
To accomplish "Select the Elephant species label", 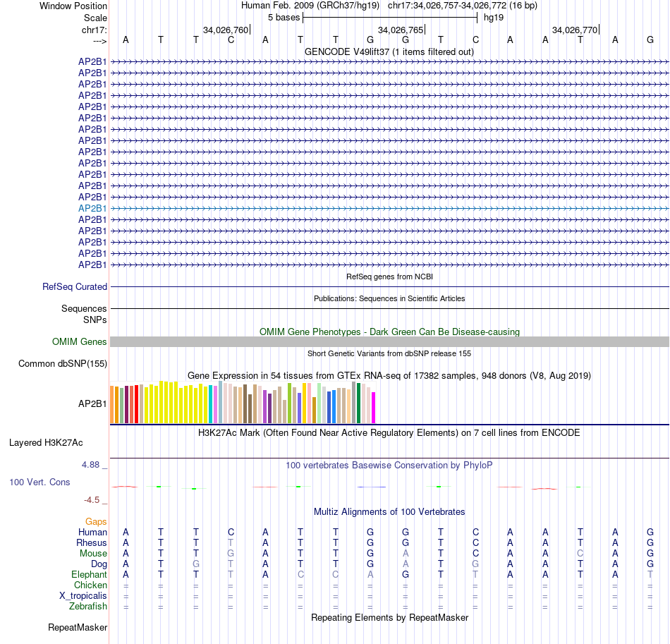I will tap(89, 574).
